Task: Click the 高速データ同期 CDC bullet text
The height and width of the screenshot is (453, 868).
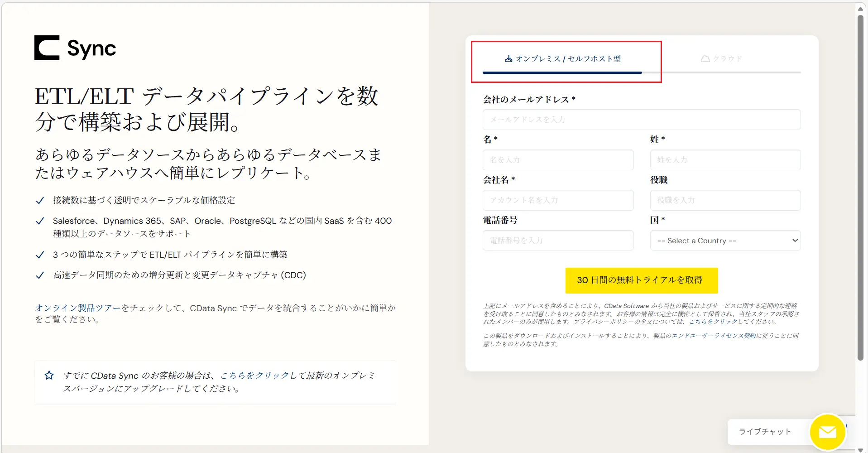Action: pos(179,275)
